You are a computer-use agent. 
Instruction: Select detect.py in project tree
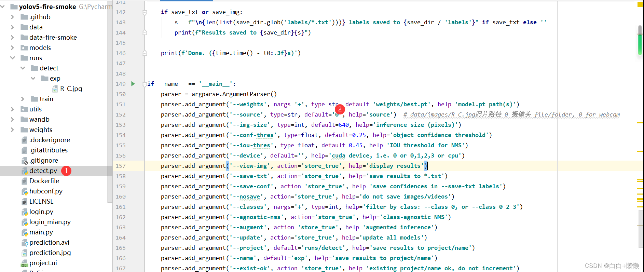(43, 171)
